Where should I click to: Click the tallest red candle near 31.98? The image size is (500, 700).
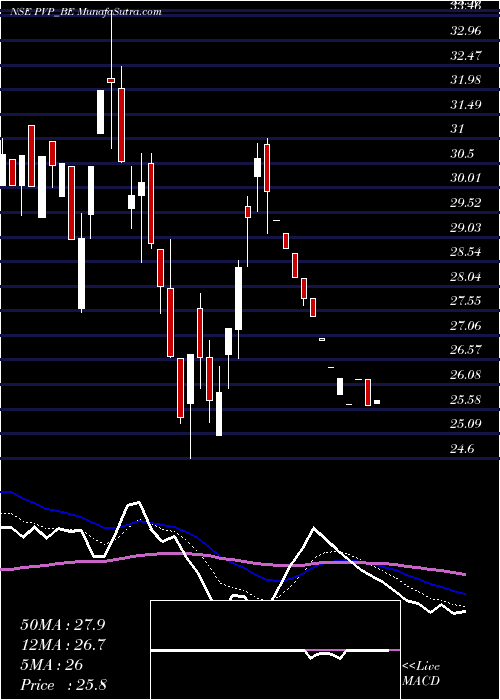pyautogui.click(x=121, y=125)
